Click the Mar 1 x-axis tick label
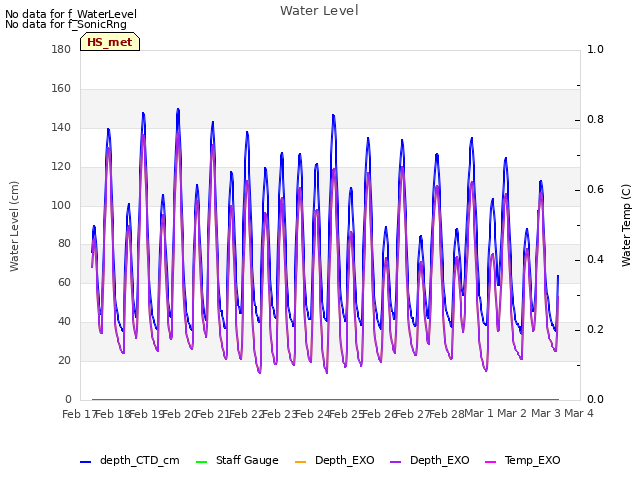Screen dimensions: 640x480 479,413
